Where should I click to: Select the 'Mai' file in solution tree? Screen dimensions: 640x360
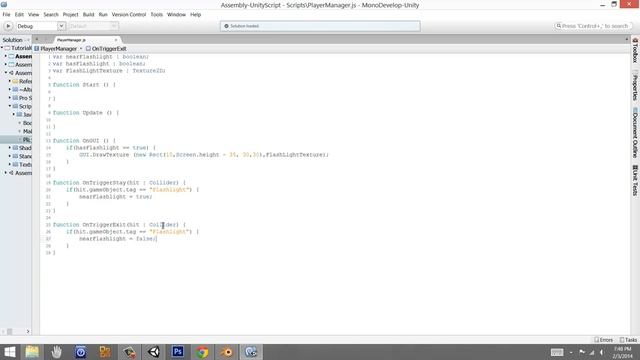pos(27,131)
